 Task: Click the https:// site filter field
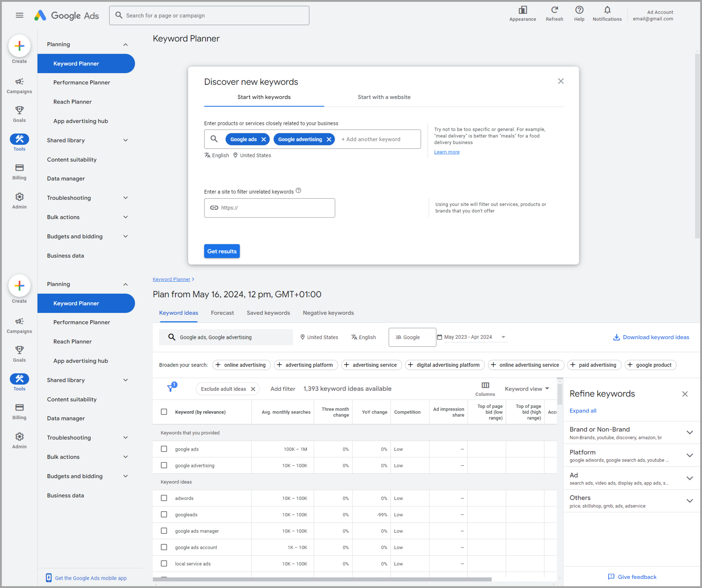coord(269,208)
